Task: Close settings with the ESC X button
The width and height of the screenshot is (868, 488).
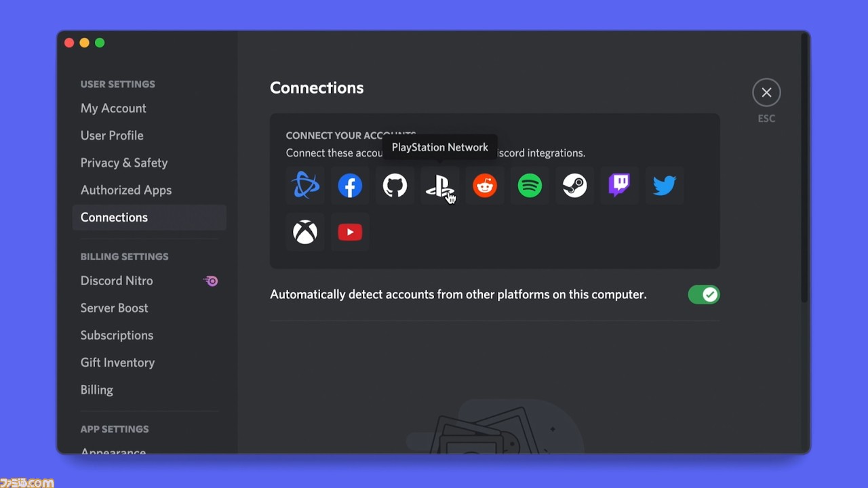Action: tap(766, 93)
